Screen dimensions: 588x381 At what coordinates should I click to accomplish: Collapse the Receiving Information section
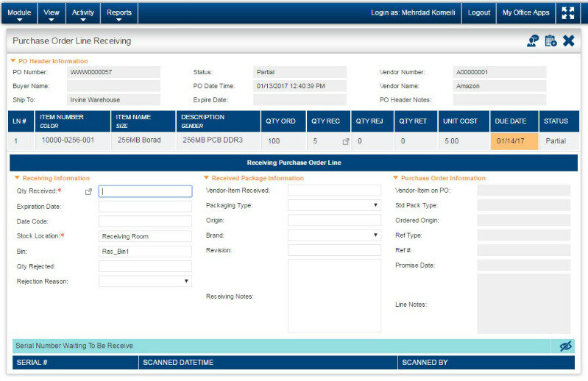(x=17, y=178)
